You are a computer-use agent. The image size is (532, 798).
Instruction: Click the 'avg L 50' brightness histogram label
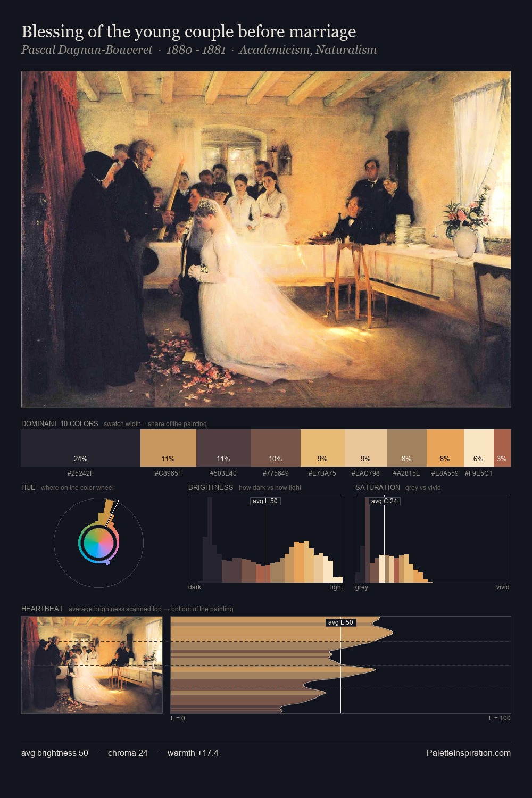[265, 501]
